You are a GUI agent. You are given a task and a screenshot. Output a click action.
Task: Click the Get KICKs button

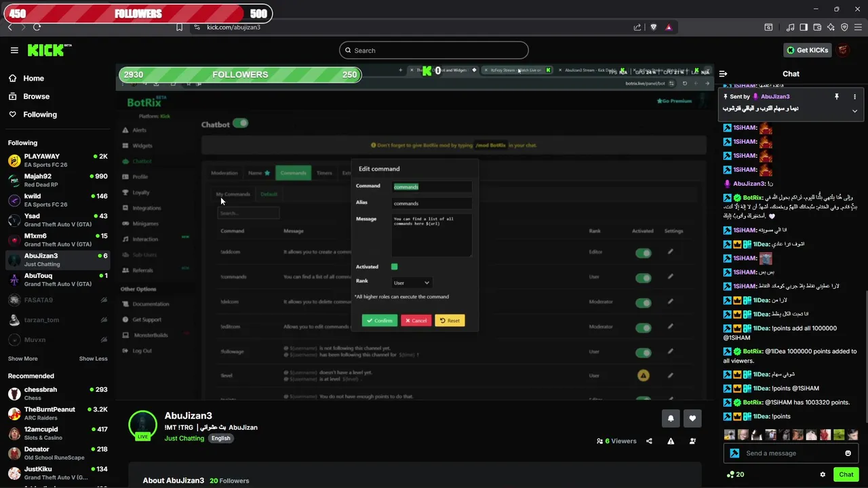[x=807, y=50]
